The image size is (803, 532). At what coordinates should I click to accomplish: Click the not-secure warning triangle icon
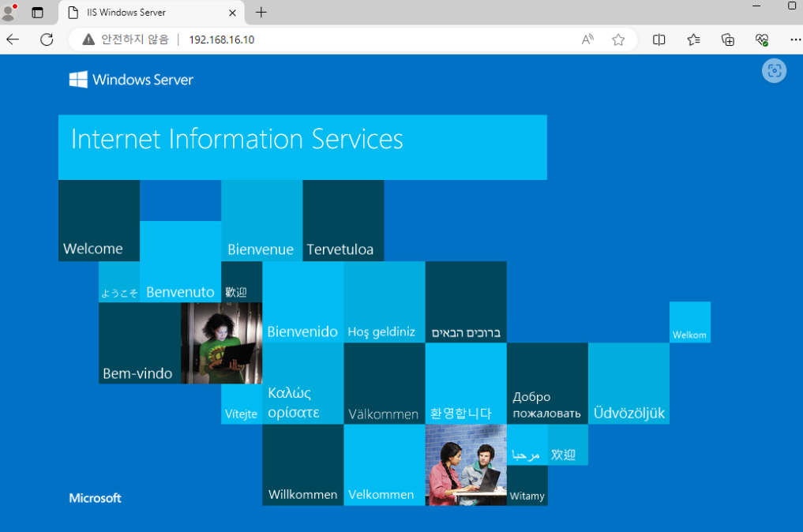coord(88,39)
